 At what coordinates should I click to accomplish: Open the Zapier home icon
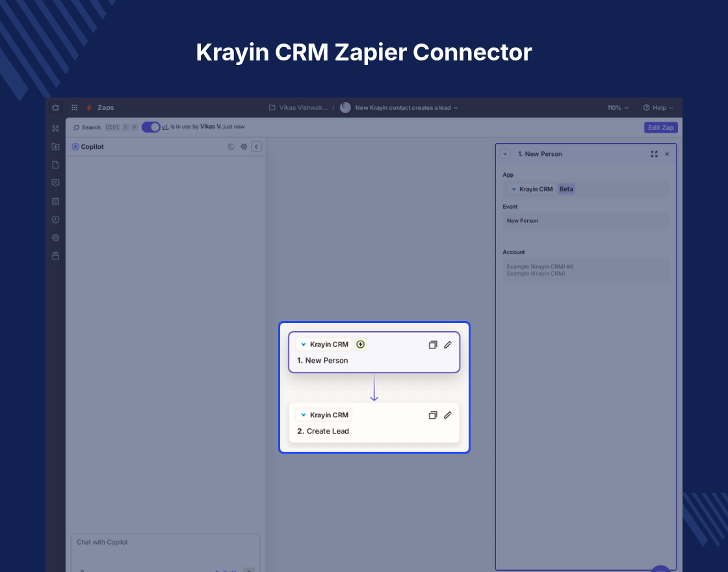pos(55,108)
